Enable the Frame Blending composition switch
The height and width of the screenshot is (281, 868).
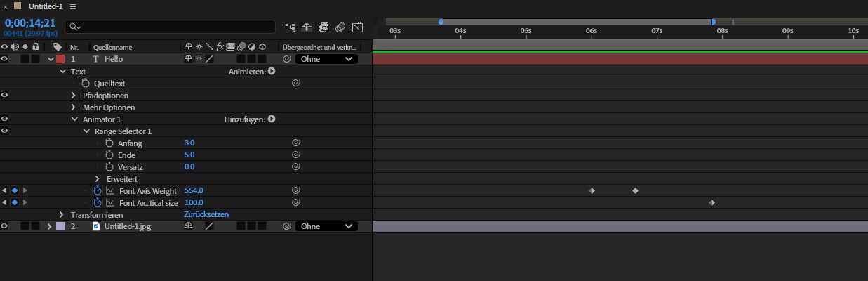click(323, 27)
